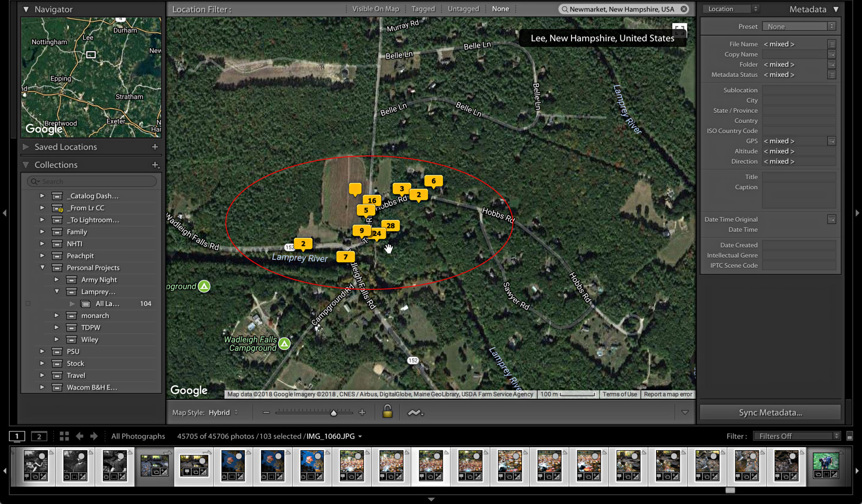Screen dimensions: 862x504
Task: Adjust the map zoom slider
Action: coord(334,412)
